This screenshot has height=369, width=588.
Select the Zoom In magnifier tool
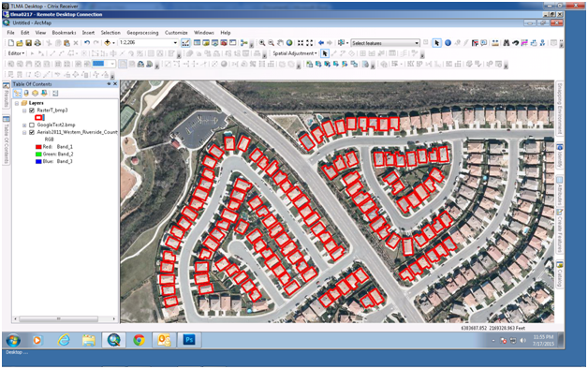tap(262, 43)
